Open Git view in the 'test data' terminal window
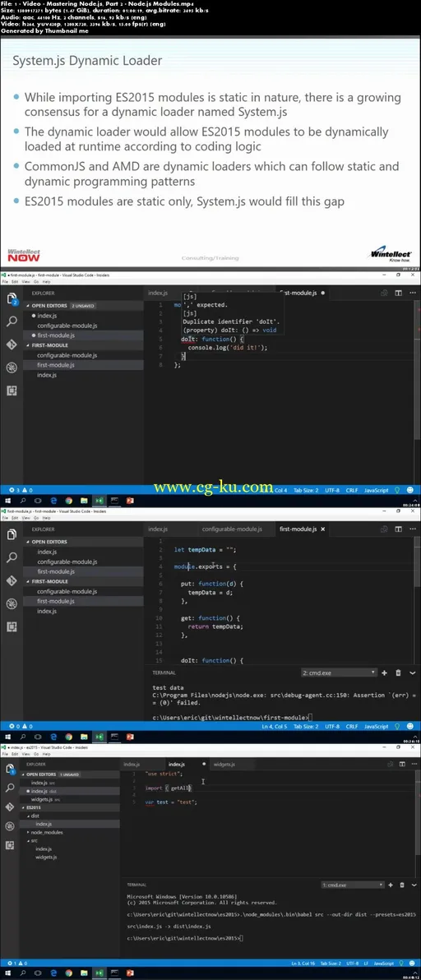Image resolution: width=421 pixels, height=980 pixels. coord(12,580)
